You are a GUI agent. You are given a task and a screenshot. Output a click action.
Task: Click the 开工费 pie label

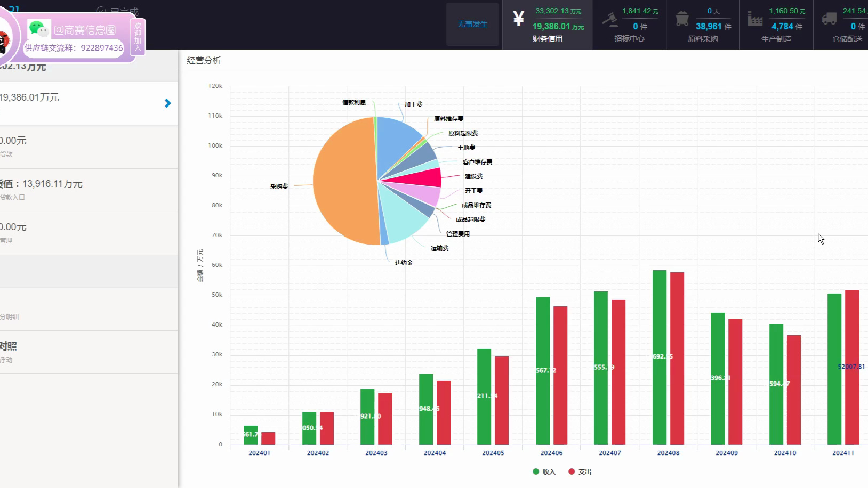pos(473,191)
